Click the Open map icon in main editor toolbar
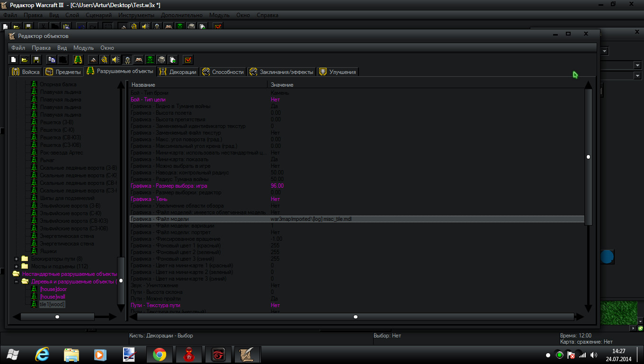The width and height of the screenshot is (644, 364). (x=17, y=27)
